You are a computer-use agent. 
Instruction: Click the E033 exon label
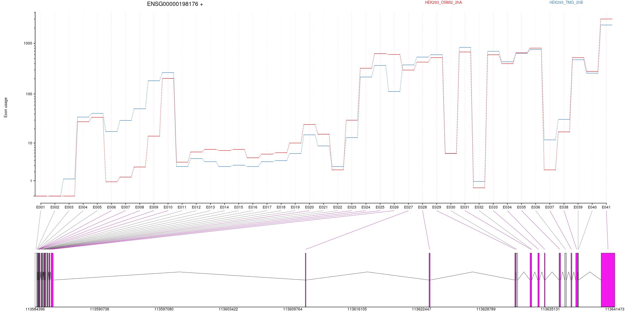coord(493,207)
